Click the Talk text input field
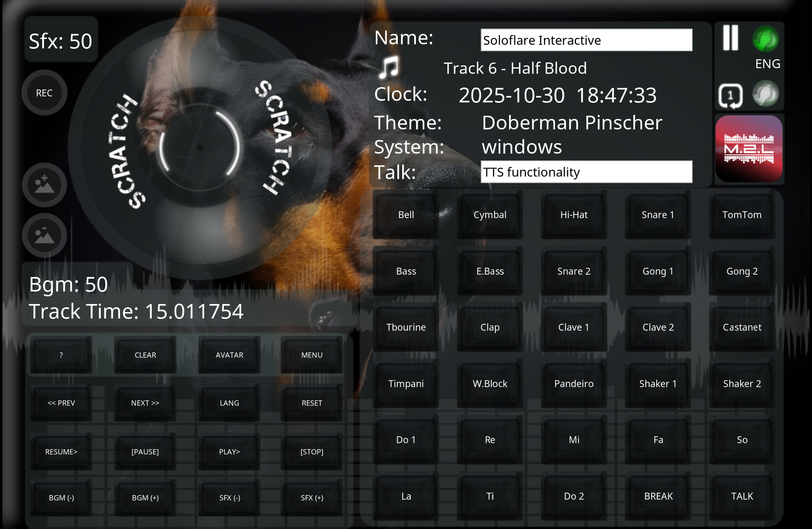This screenshot has height=529, width=812. pyautogui.click(x=586, y=172)
